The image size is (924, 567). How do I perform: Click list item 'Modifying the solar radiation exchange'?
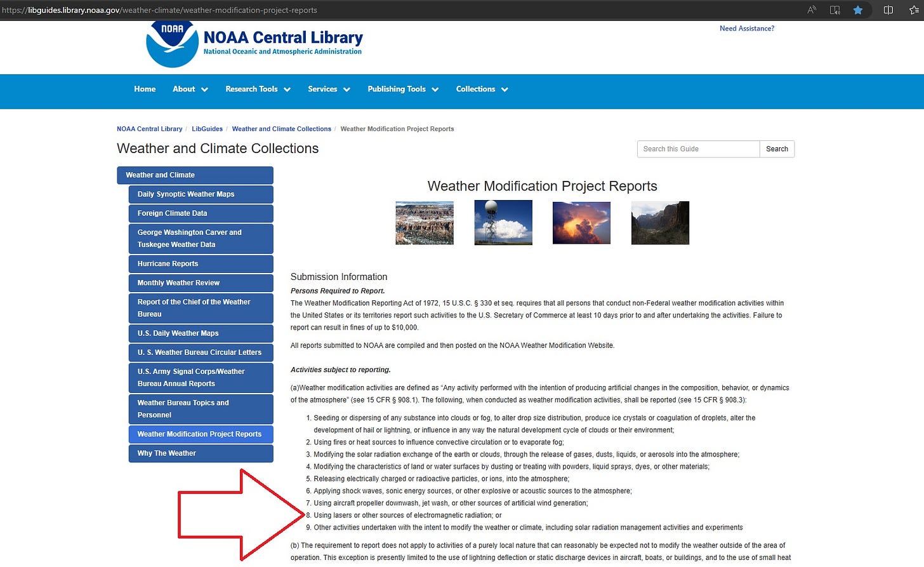pos(527,454)
